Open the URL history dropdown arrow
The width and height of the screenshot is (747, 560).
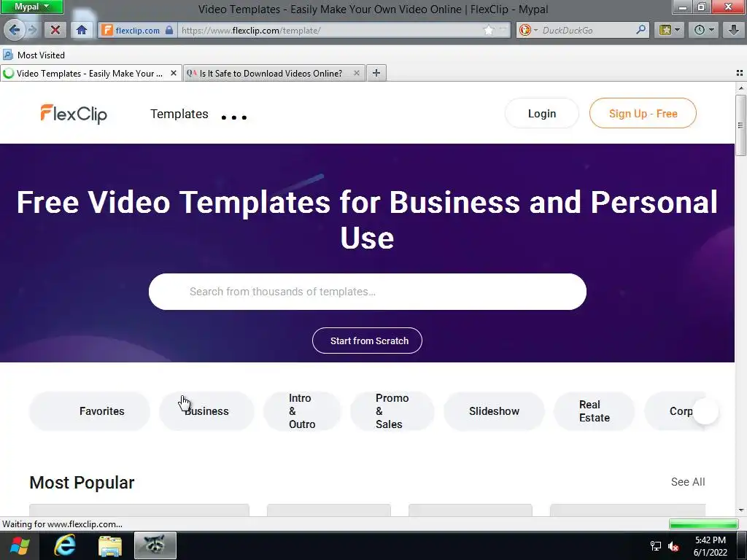click(x=503, y=30)
